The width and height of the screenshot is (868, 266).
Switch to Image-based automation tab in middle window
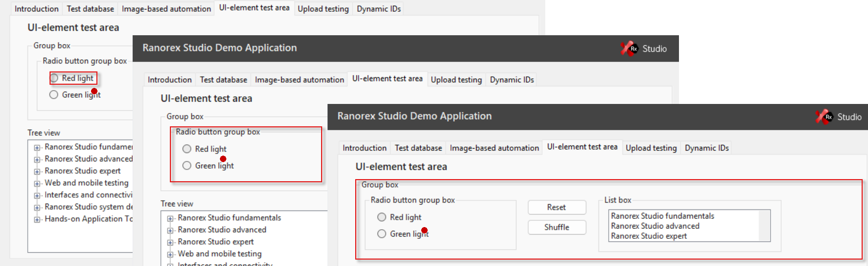[x=299, y=79]
